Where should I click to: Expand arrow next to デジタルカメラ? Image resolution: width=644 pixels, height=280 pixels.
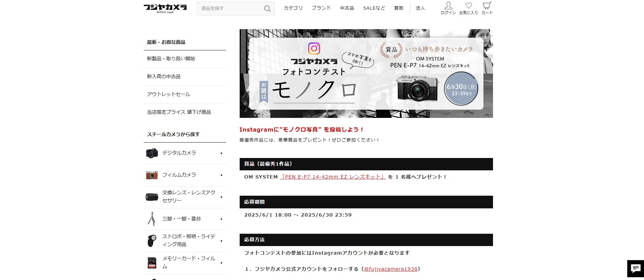(x=222, y=153)
